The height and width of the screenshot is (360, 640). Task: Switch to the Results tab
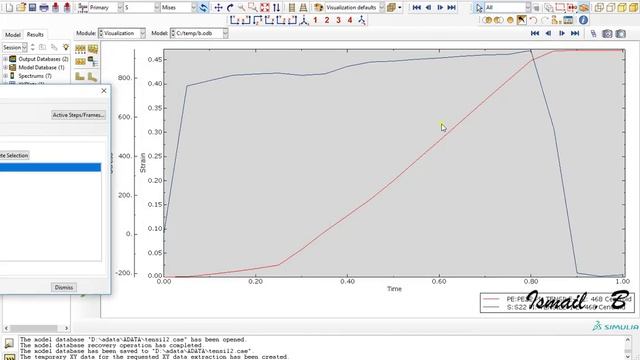[x=35, y=35]
